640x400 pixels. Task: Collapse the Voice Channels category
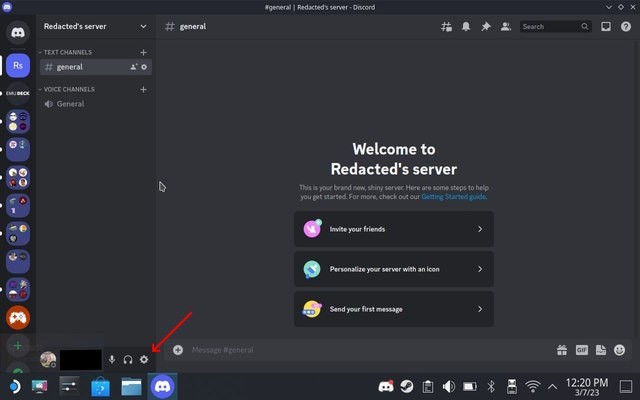[67, 89]
